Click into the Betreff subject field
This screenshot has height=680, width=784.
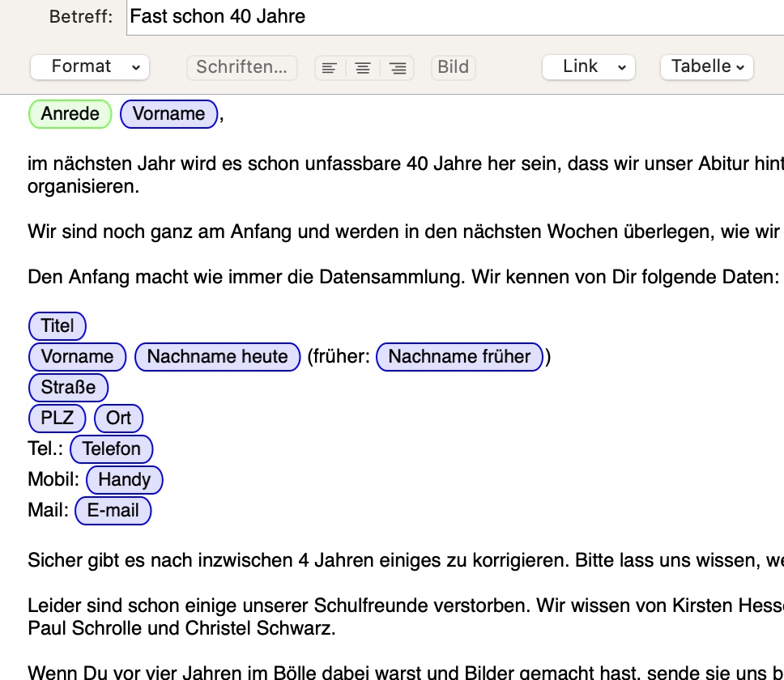tap(454, 16)
